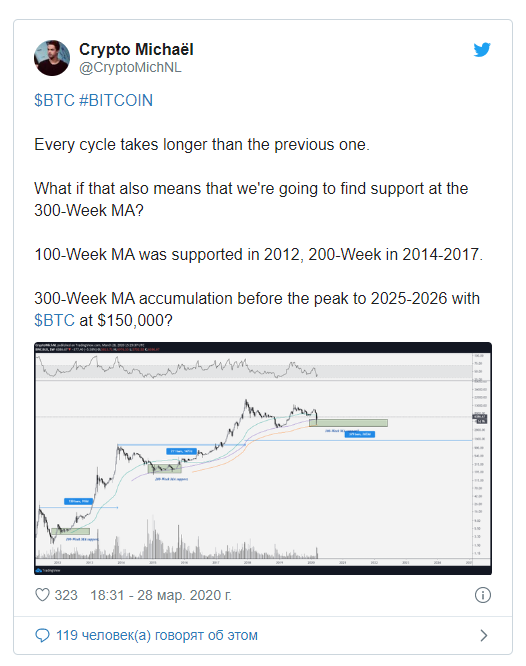Click the green 2015 accumulation box in chart
The image size is (526, 666).
coord(164,468)
